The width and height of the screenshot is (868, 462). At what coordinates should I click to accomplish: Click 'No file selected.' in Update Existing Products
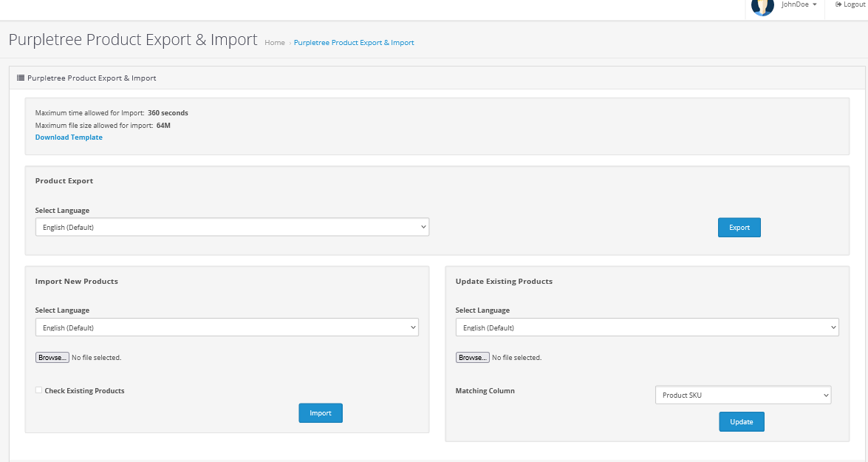[x=516, y=358]
